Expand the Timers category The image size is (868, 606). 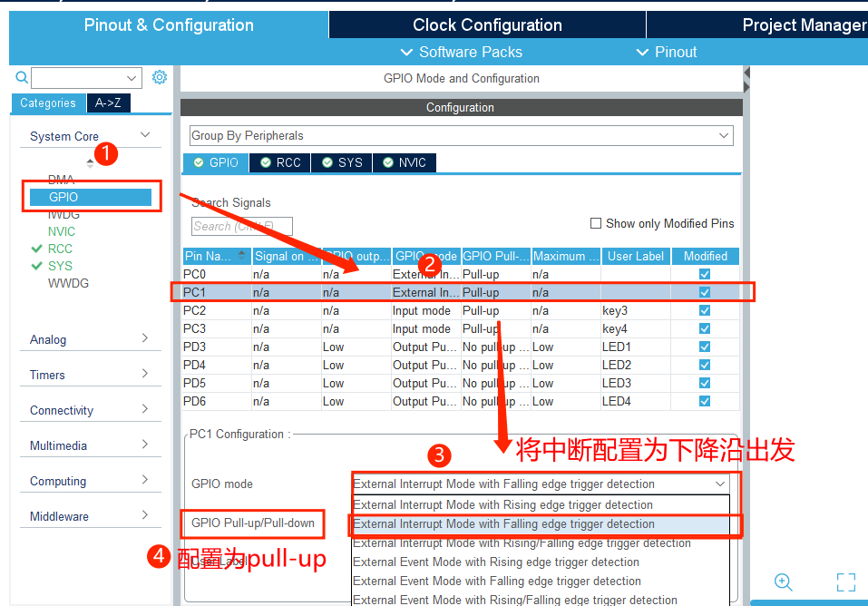[145, 374]
